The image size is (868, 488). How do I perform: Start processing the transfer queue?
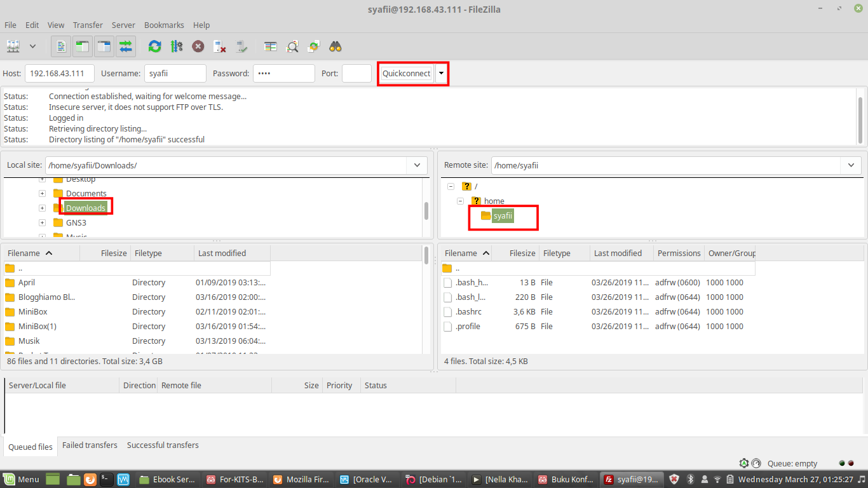pos(177,46)
